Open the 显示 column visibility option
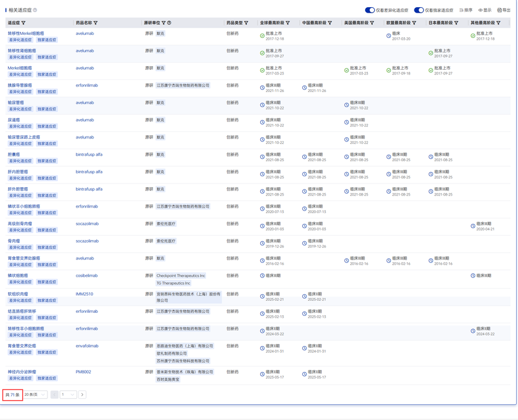Viewport: 518px width, 420px height. [x=485, y=10]
